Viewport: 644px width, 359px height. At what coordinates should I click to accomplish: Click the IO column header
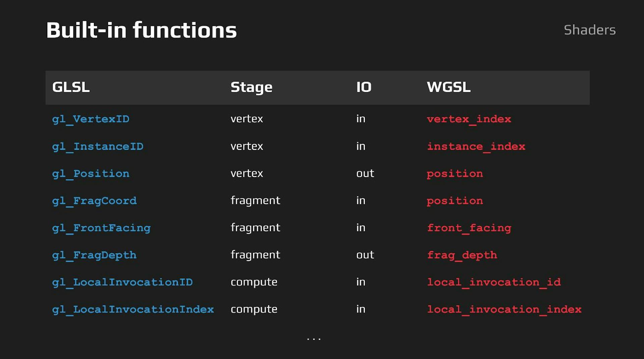click(364, 87)
